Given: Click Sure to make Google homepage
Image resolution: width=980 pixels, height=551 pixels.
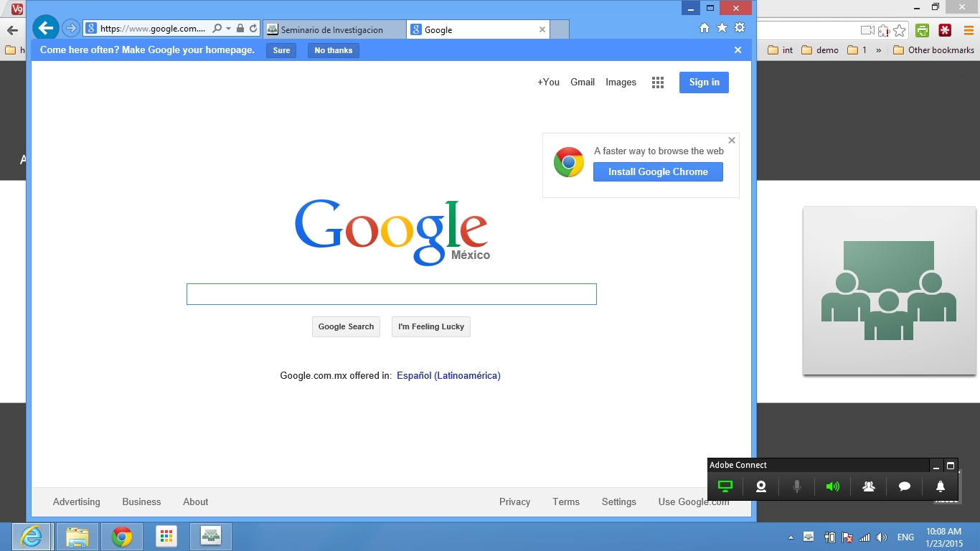Looking at the screenshot, I should [281, 50].
